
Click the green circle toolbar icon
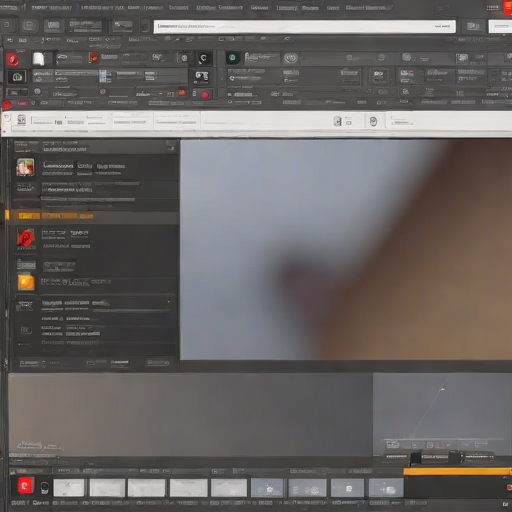[x=232, y=58]
